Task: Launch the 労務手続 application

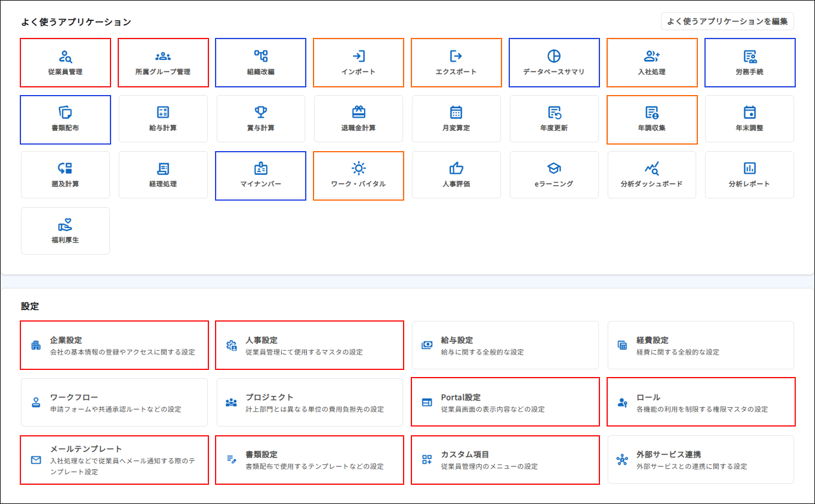Action: [750, 63]
